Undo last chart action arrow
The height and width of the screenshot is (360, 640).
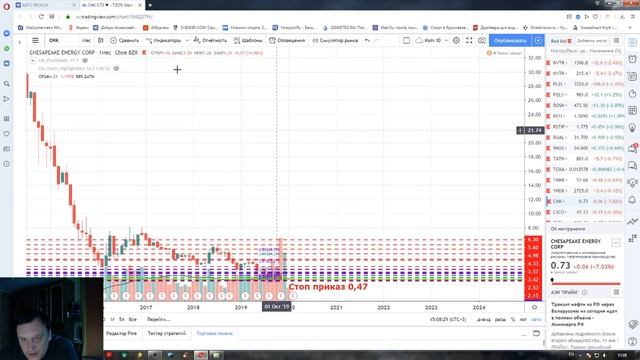367,40
